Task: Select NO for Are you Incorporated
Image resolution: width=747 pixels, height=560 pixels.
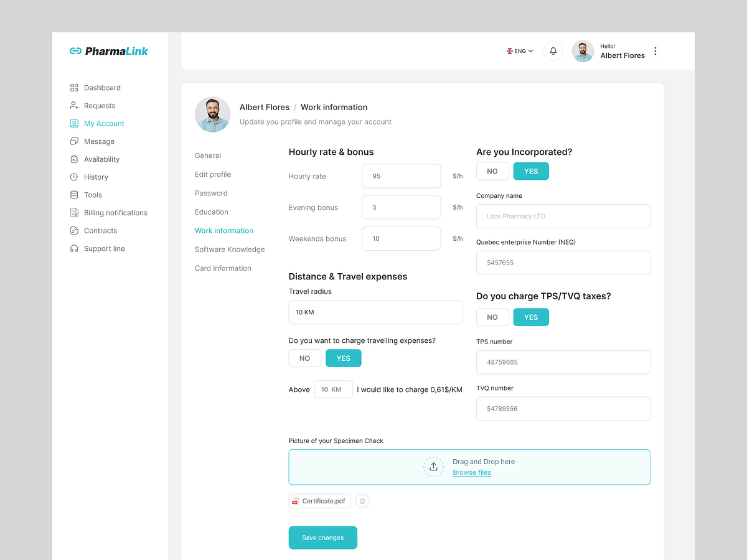Action: click(x=492, y=171)
